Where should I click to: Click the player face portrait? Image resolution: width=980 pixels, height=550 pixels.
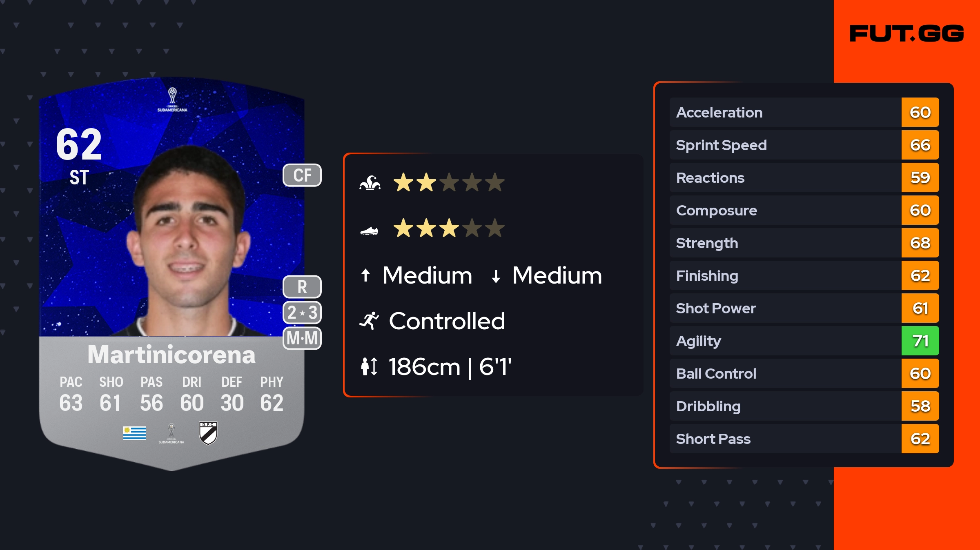pyautogui.click(x=188, y=241)
